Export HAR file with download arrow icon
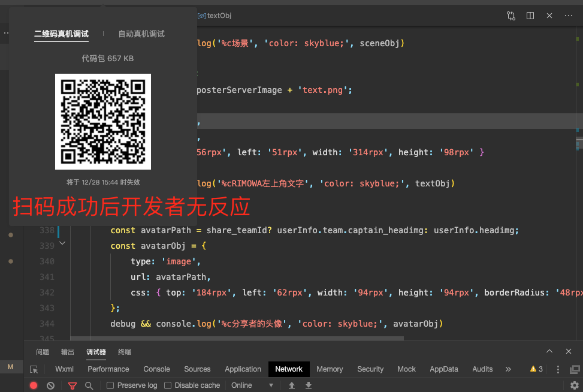This screenshot has height=392, width=583. coord(308,385)
